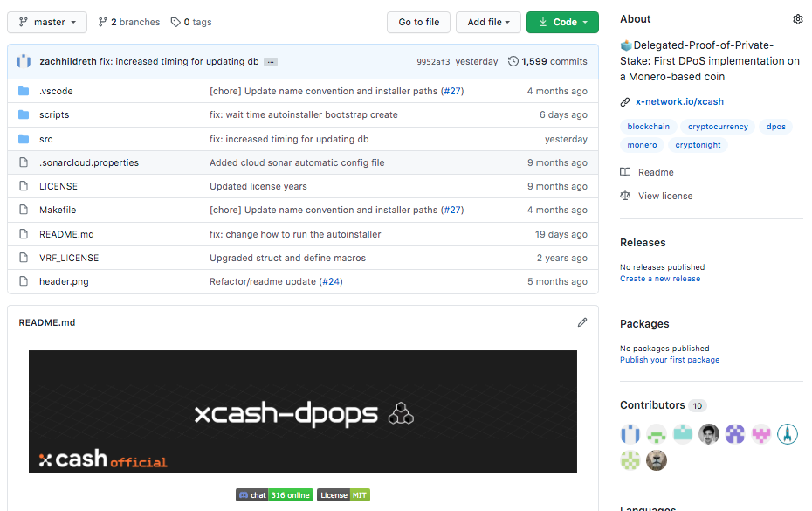The image size is (812, 511).
Task: Open the contributor with bear photo avatar
Action: pyautogui.click(x=656, y=460)
